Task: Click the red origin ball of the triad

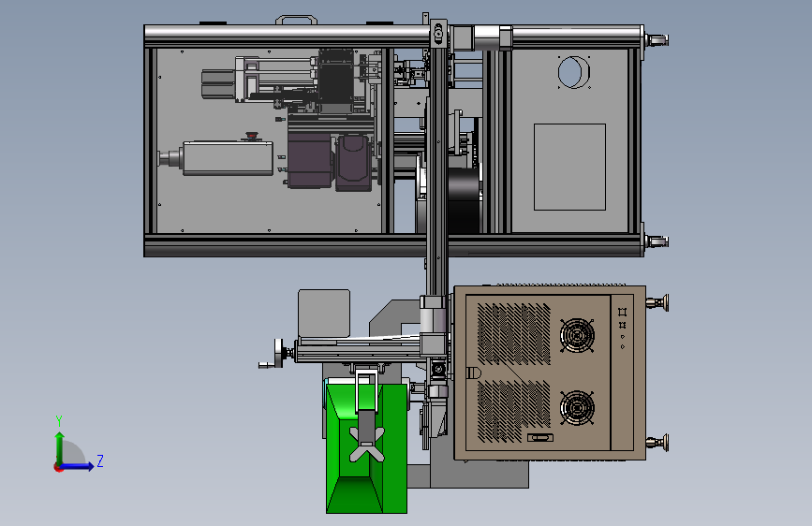Action: [58, 467]
